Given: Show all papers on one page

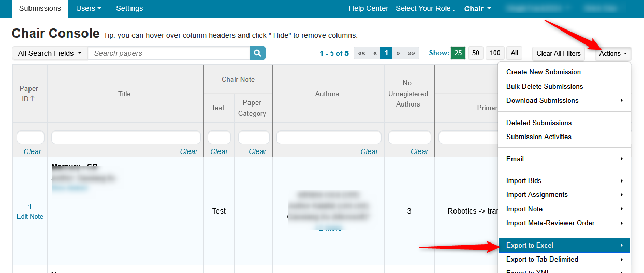Looking at the screenshot, I should coord(514,53).
